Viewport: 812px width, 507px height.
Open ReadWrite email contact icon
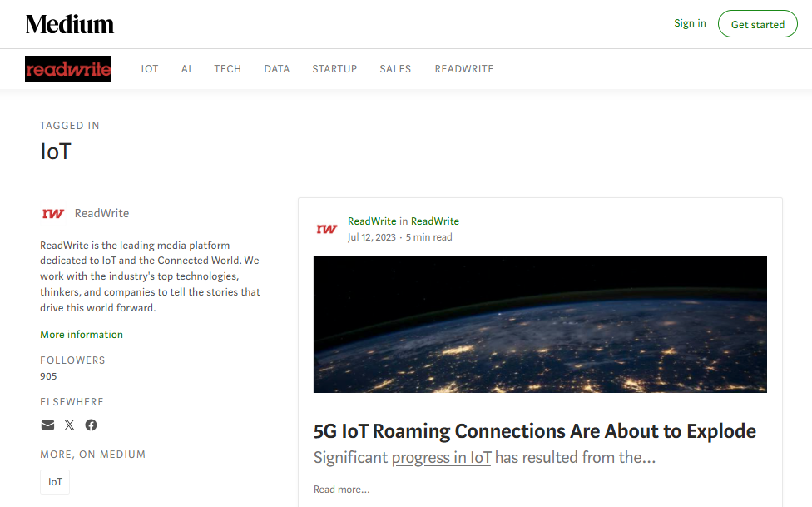pyautogui.click(x=47, y=425)
